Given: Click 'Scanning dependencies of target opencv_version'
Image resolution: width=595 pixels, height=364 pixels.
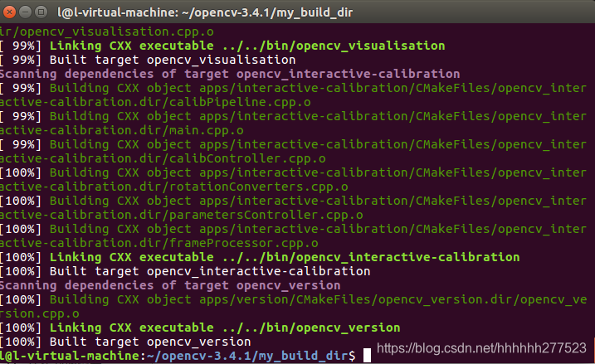Looking at the screenshot, I should pyautogui.click(x=170, y=285).
